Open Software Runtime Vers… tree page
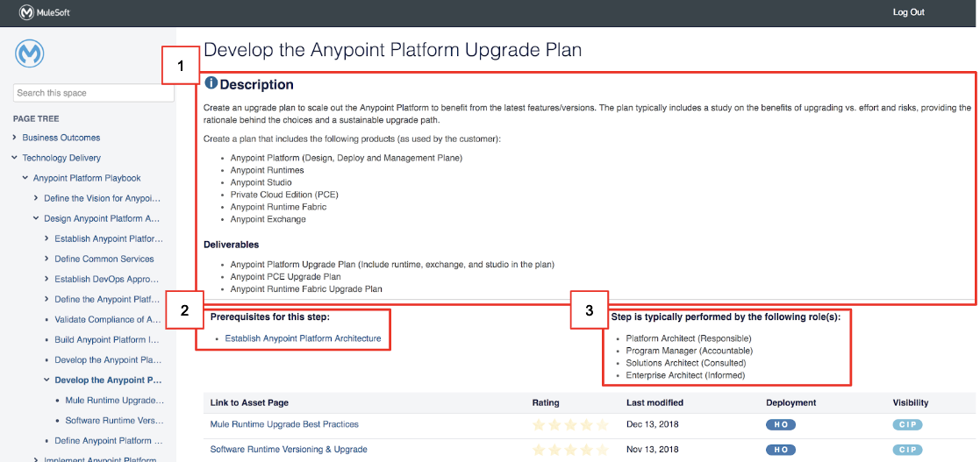980x462 pixels. (x=114, y=420)
